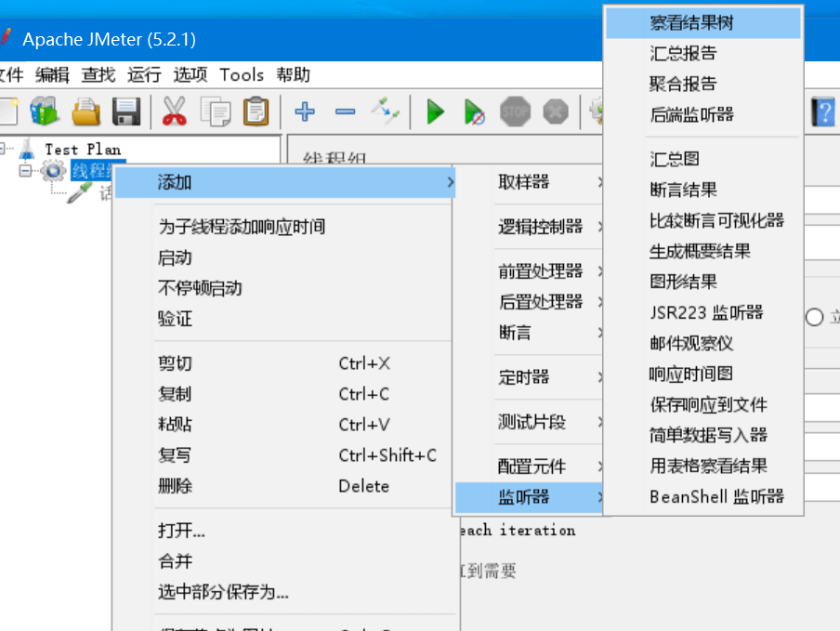840x631 pixels.
Task: Click 选中部分保存为... menu entry
Action: click(x=285, y=592)
